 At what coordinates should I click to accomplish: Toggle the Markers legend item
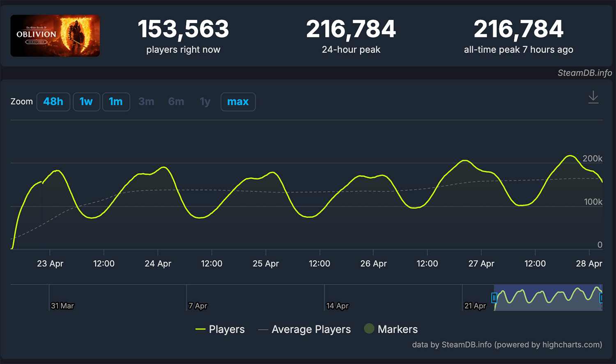click(391, 329)
